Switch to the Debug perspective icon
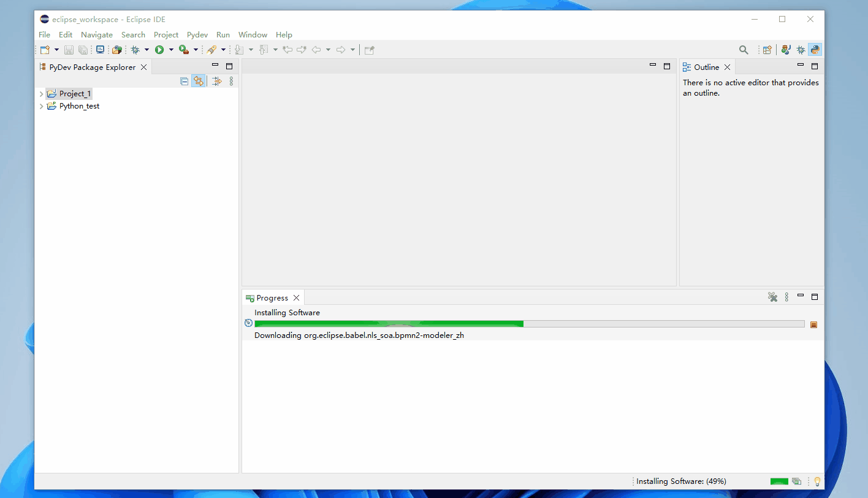This screenshot has width=868, height=498. click(801, 50)
